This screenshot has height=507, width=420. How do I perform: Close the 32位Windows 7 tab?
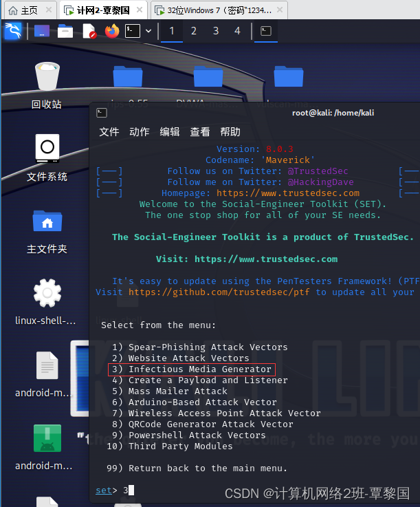[x=280, y=10]
